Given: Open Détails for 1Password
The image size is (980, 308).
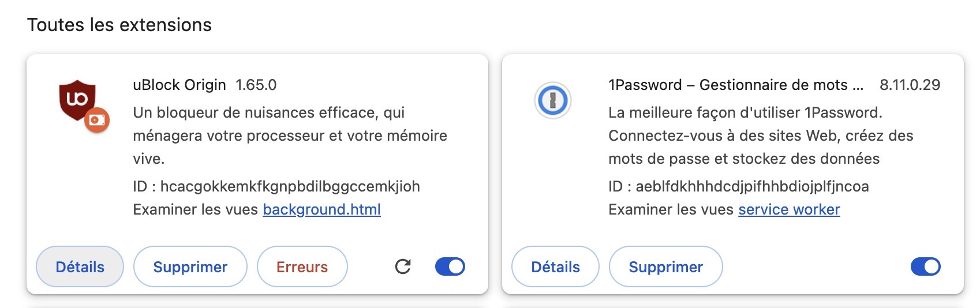Looking at the screenshot, I should coord(556,266).
